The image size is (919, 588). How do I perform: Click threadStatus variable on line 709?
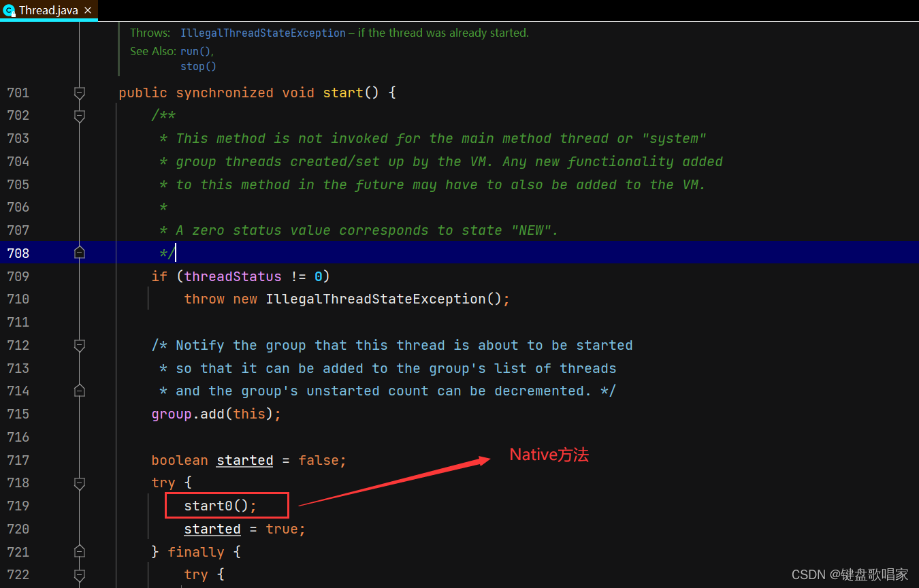233,276
